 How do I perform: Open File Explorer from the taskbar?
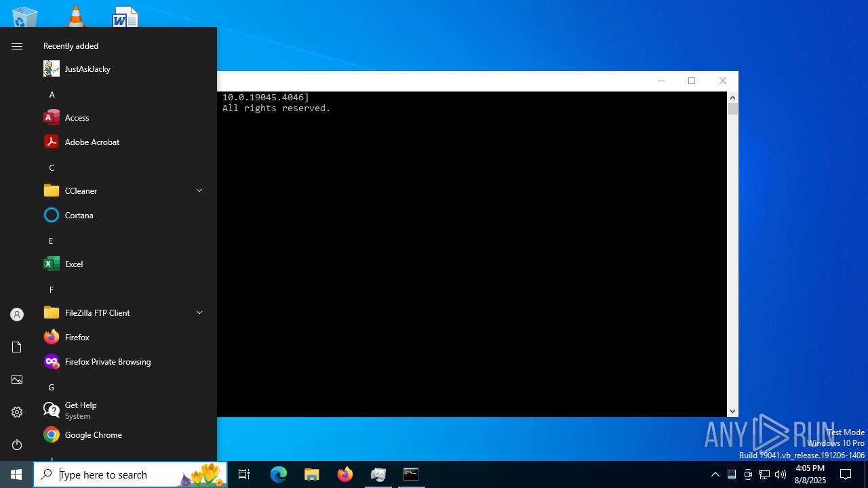tap(312, 474)
